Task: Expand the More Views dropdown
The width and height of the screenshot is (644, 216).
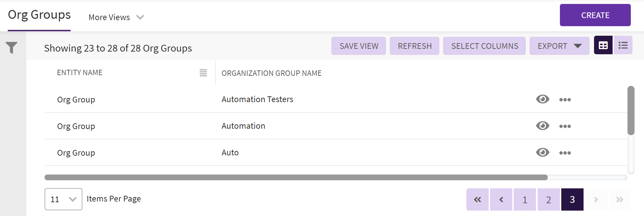Action: pyautogui.click(x=116, y=17)
